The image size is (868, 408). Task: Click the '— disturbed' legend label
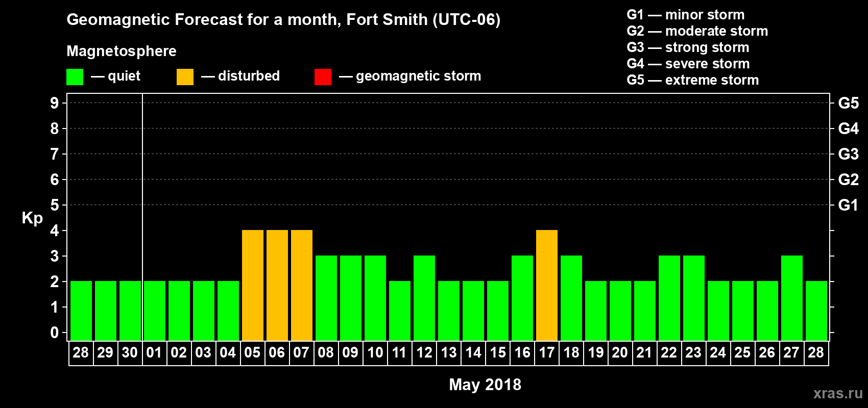240,76
